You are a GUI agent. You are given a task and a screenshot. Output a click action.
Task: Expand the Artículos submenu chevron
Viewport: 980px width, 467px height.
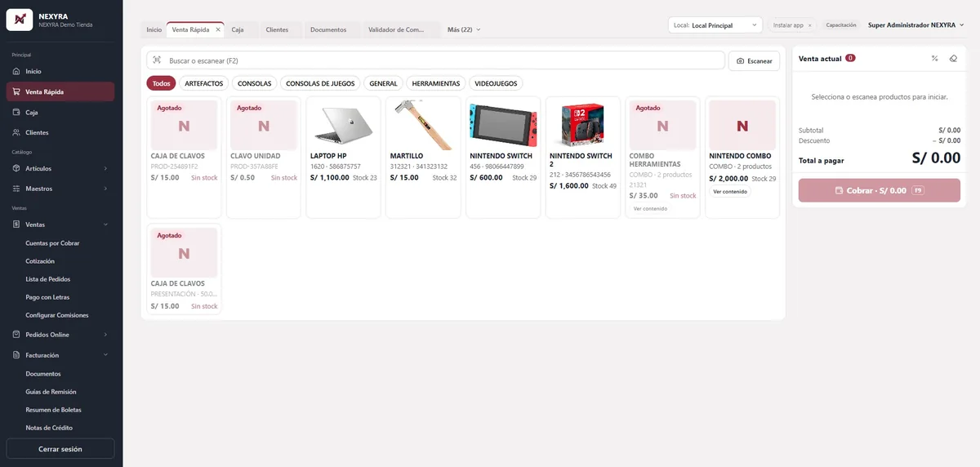pyautogui.click(x=105, y=168)
